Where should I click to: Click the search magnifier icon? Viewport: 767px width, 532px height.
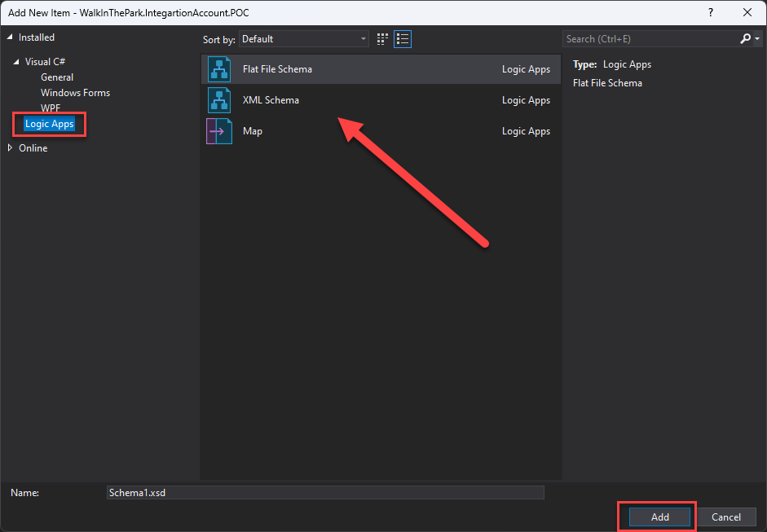point(745,39)
